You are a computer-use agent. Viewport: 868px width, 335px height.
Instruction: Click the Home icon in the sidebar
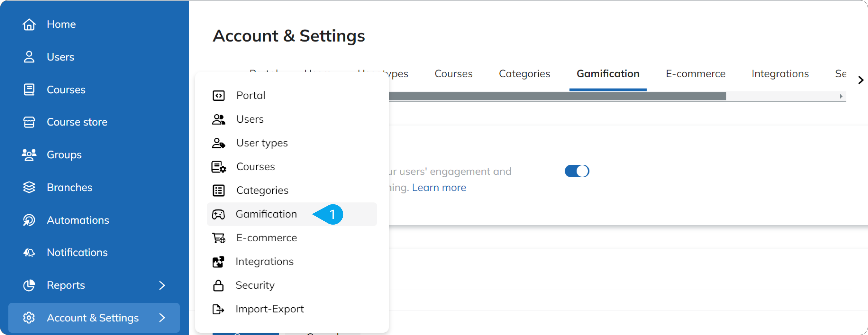(x=29, y=24)
